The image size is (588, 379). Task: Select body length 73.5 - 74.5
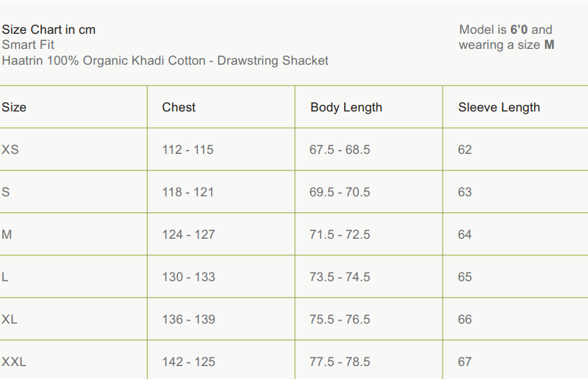pos(340,277)
